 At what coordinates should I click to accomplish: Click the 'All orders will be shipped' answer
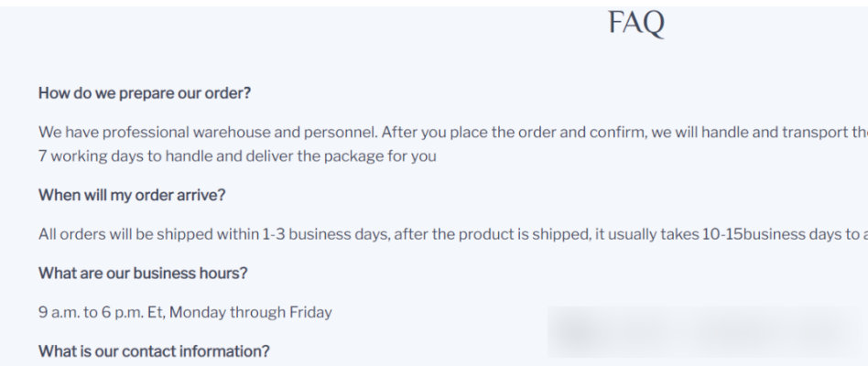[x=453, y=234]
